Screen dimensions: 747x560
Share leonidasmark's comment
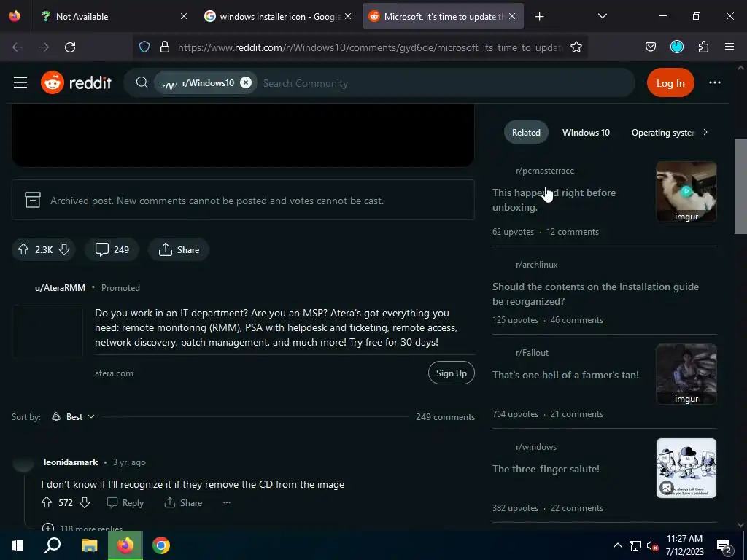[183, 502]
